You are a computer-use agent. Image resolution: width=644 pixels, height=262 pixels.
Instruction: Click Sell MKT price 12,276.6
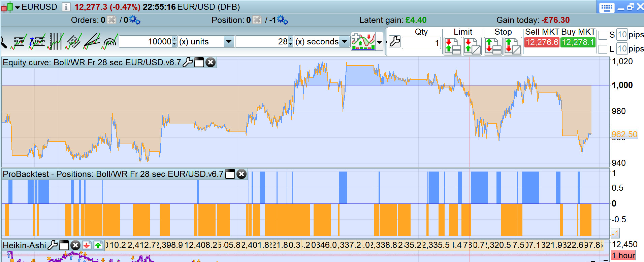point(542,42)
